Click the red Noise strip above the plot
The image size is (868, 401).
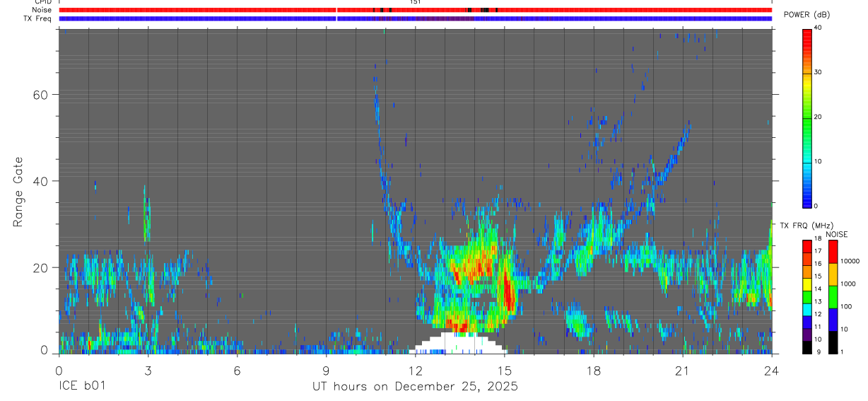pyautogui.click(x=415, y=10)
